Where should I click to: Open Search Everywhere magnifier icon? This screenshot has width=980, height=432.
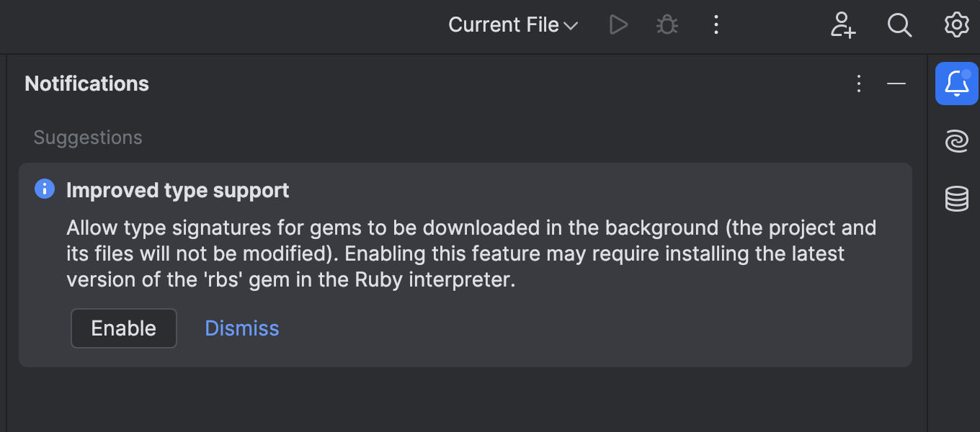[899, 25]
